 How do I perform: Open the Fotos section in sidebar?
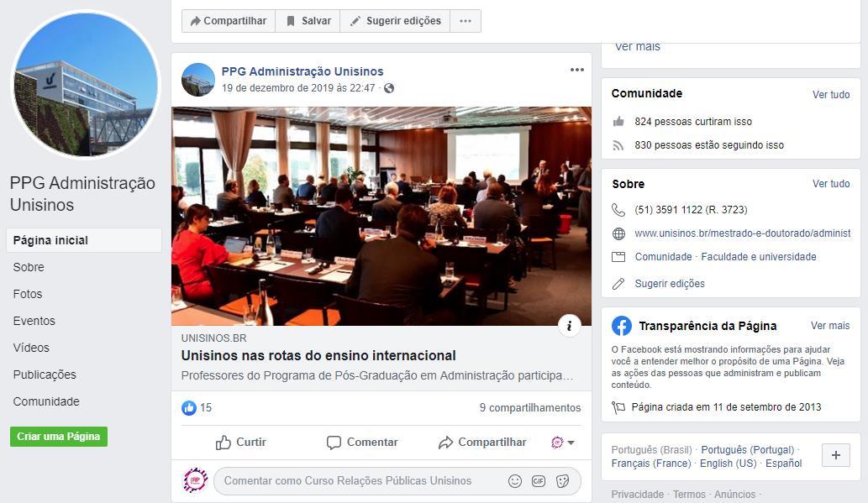point(28,294)
